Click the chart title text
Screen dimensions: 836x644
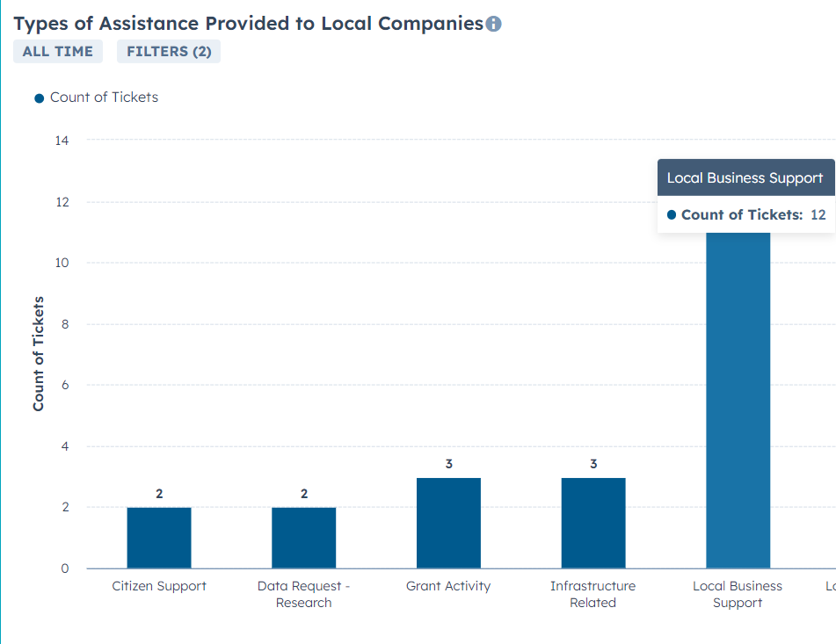[249, 24]
